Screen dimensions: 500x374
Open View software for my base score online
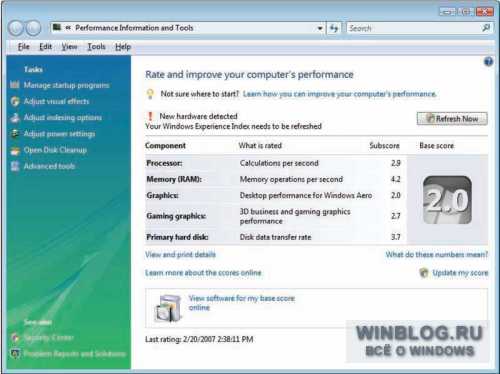(242, 303)
